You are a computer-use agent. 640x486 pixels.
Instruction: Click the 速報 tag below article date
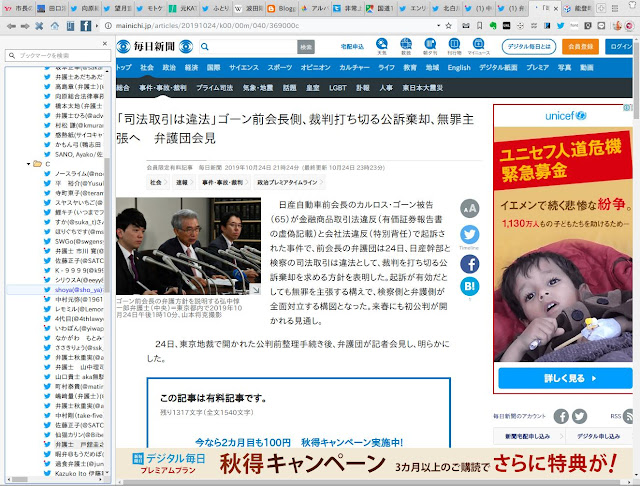tap(182, 182)
